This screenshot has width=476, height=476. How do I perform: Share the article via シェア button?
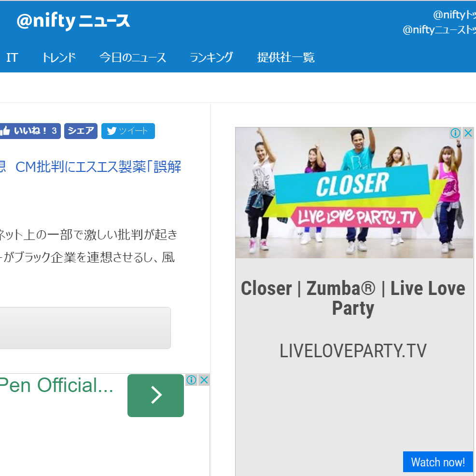[81, 131]
